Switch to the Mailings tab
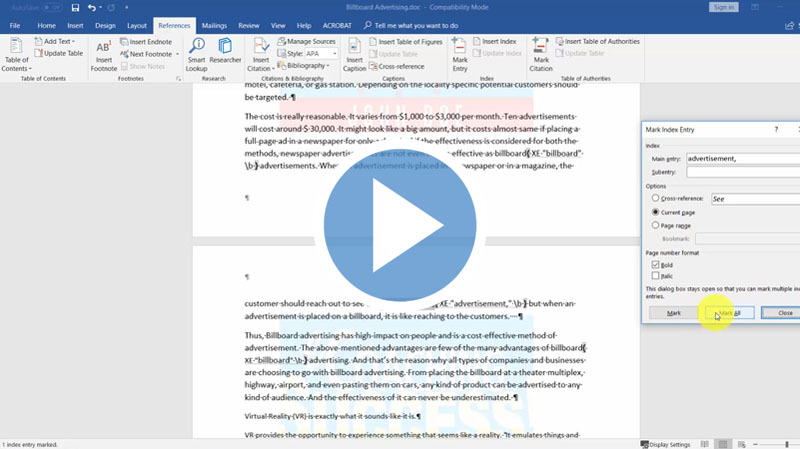 pyautogui.click(x=214, y=25)
